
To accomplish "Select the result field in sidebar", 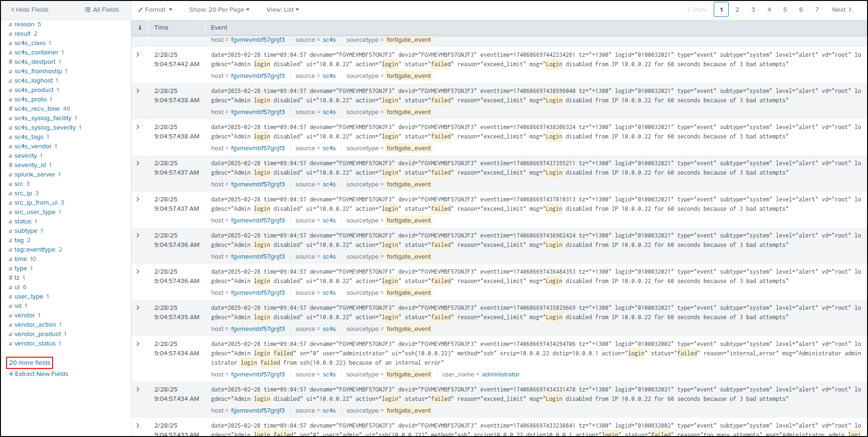I will point(23,34).
